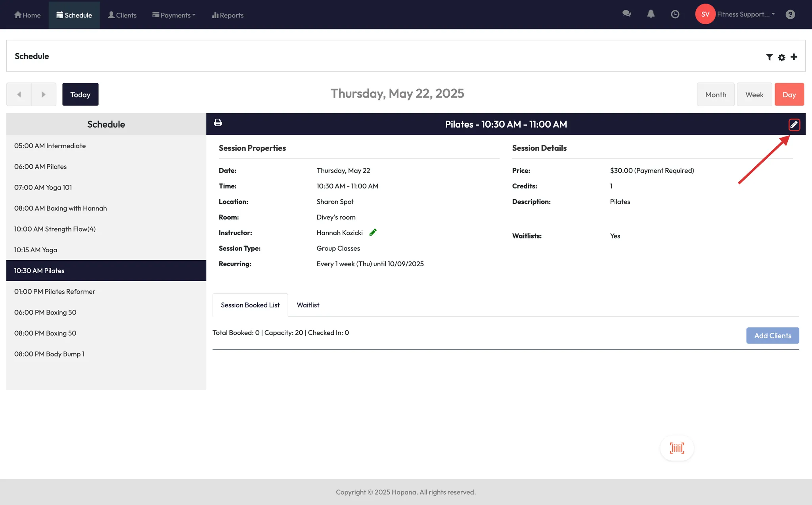Click the print session icon
The image size is (812, 505).
[x=218, y=123]
